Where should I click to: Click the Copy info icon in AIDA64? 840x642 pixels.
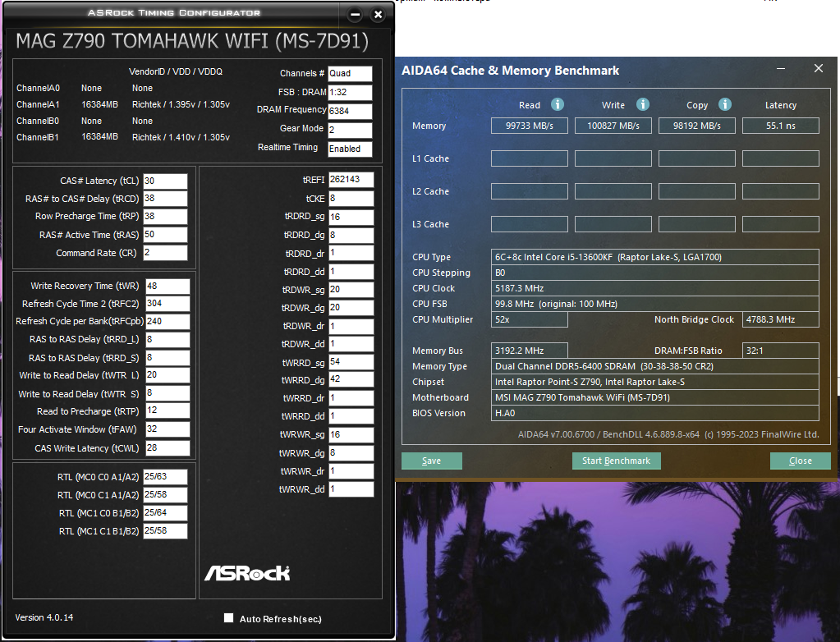click(x=725, y=104)
